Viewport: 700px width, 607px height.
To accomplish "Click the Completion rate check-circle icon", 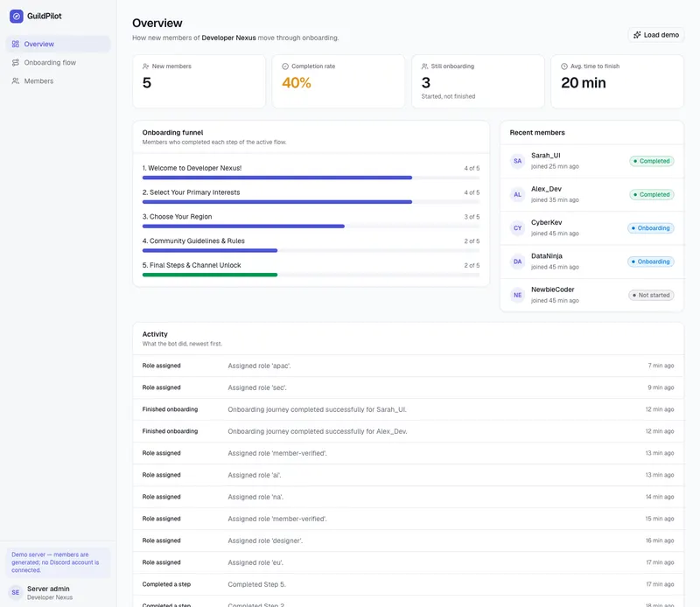I will (285, 66).
